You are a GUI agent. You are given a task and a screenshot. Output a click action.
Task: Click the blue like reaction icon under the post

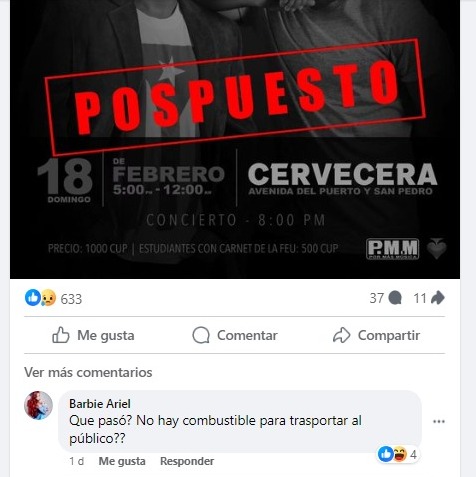[x=33, y=297]
